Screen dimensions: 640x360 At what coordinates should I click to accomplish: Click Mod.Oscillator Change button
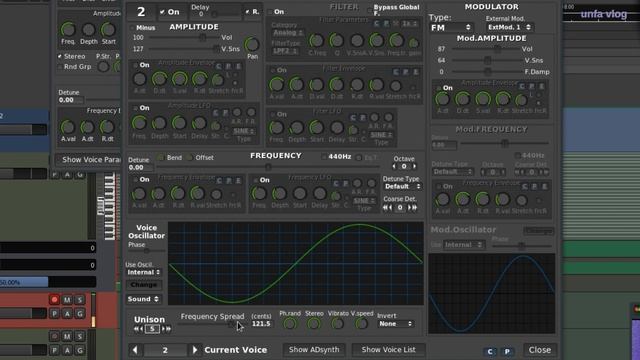pyautogui.click(x=538, y=231)
